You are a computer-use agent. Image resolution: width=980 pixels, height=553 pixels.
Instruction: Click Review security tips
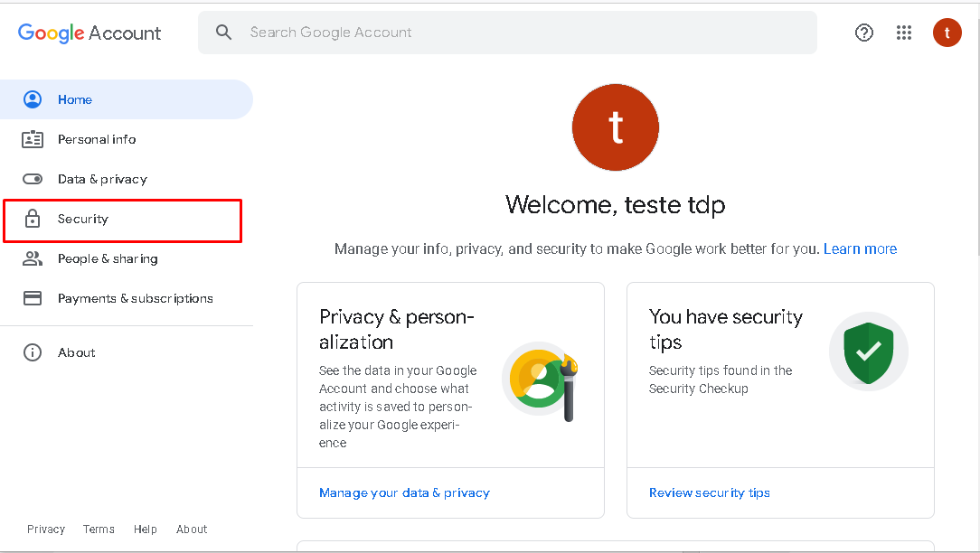(x=710, y=493)
